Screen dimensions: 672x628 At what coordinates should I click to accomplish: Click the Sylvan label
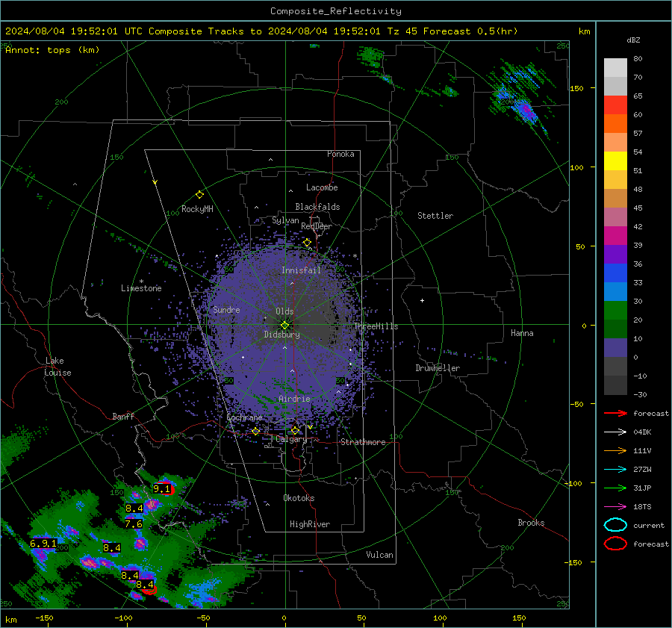[285, 220]
